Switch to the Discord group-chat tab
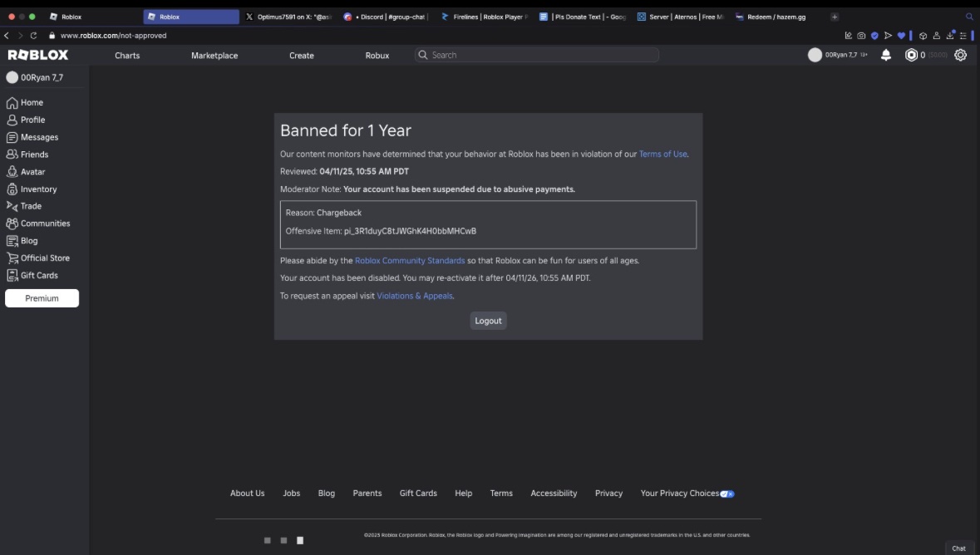 pyautogui.click(x=387, y=17)
